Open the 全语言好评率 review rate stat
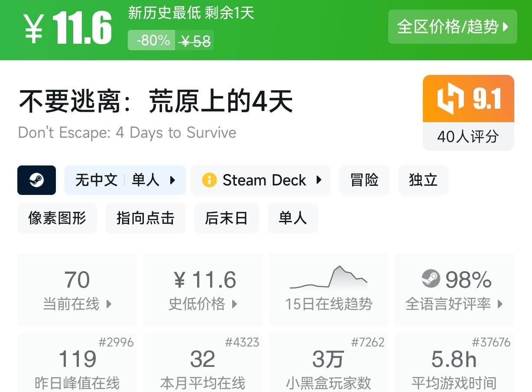 (x=454, y=290)
